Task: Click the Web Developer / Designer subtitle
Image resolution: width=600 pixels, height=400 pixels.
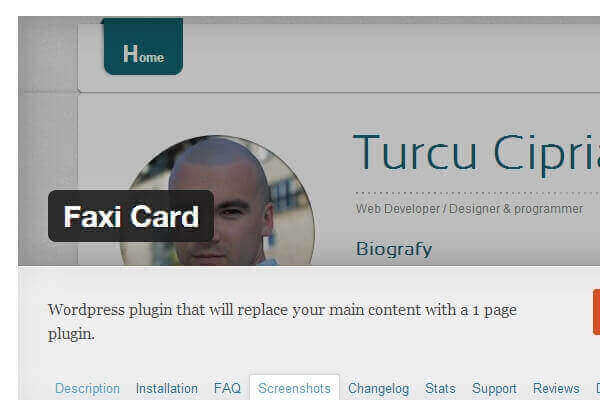Action: click(469, 209)
